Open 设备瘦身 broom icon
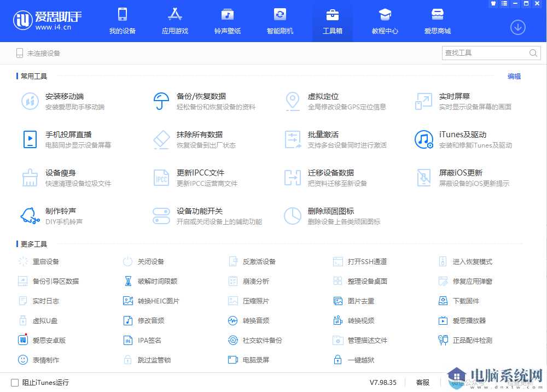 point(30,178)
